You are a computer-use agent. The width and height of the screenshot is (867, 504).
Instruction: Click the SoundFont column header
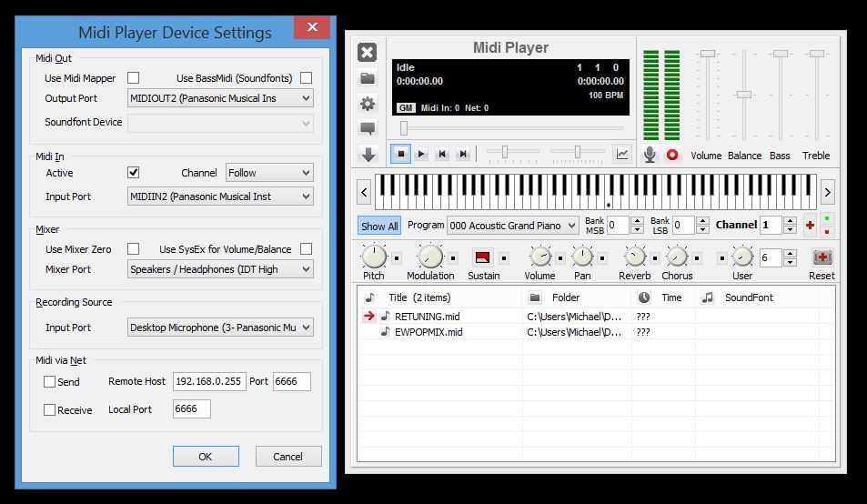pos(748,297)
